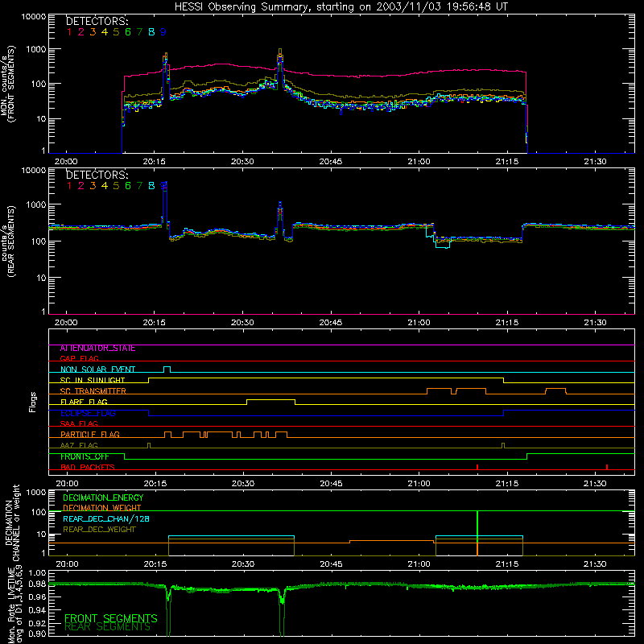
Task: Click the REAR SEGMENTS livetime legend text
Action: click(108, 627)
